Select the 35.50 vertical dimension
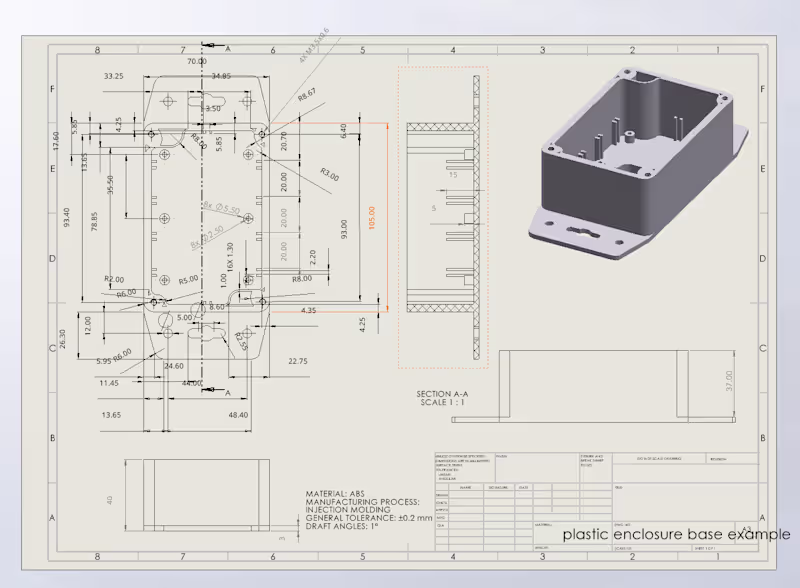 pyautogui.click(x=110, y=185)
